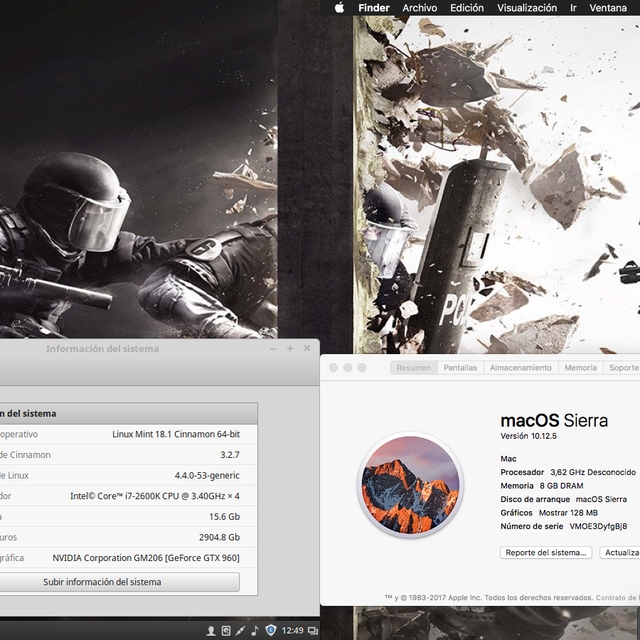Image resolution: width=640 pixels, height=640 pixels.
Task: Select the Resumen tab
Action: coord(414,368)
